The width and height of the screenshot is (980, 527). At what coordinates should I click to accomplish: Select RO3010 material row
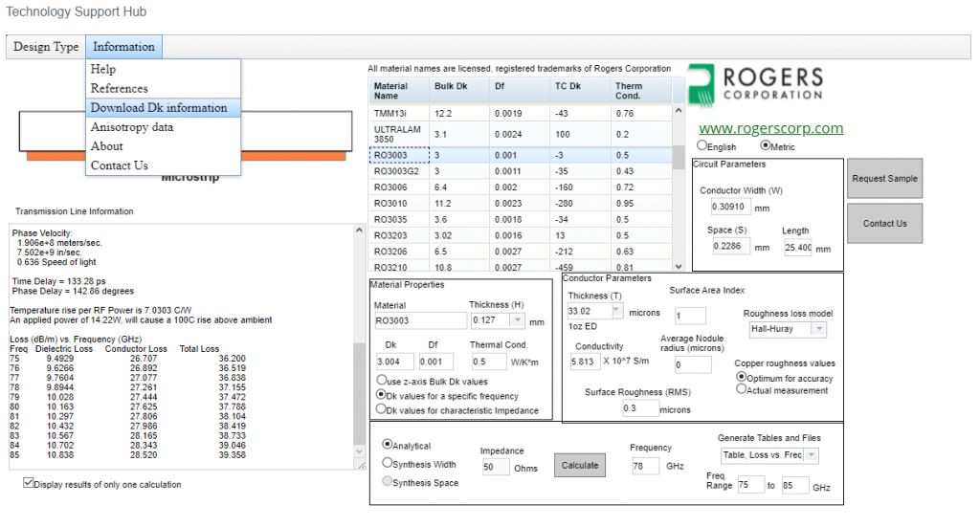pyautogui.click(x=521, y=204)
